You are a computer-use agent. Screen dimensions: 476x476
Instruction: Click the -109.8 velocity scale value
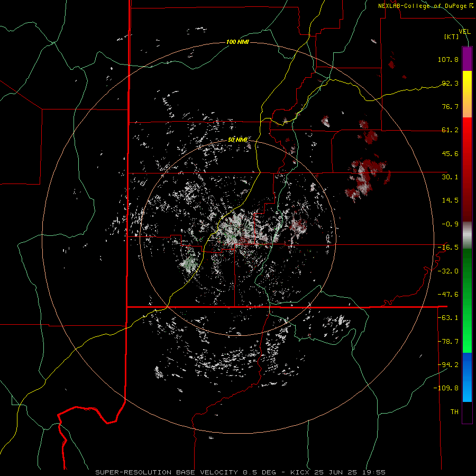pyautogui.click(x=446, y=388)
